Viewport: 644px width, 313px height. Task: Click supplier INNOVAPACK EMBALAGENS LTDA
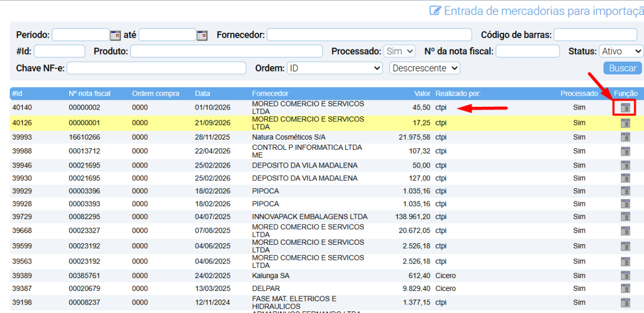click(x=310, y=217)
